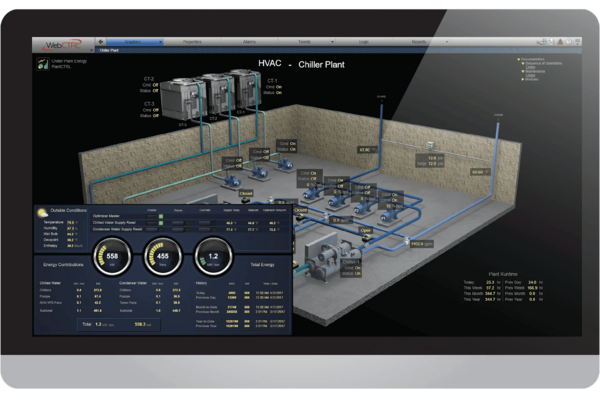Go back with the arrow button
600x400 pixels.
coord(101,42)
